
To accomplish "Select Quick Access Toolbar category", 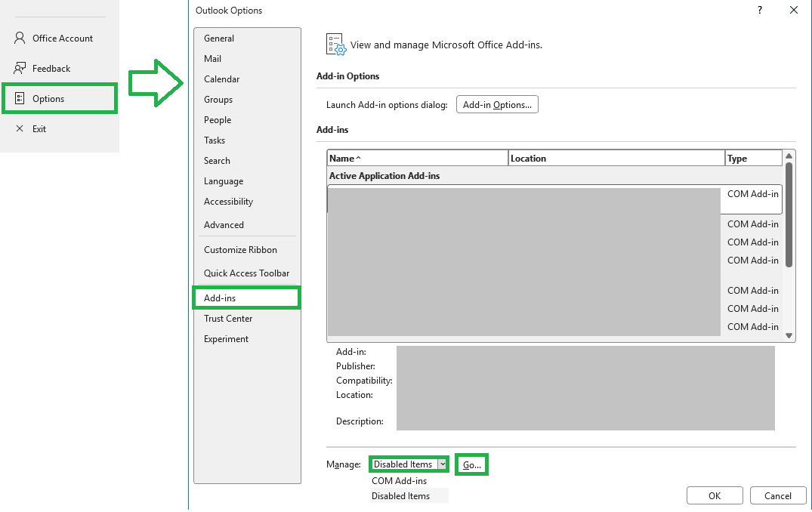I will tap(247, 273).
